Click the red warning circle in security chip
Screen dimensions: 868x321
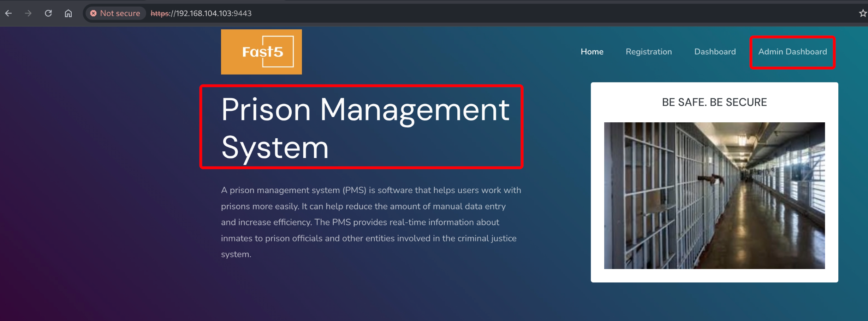coord(93,13)
